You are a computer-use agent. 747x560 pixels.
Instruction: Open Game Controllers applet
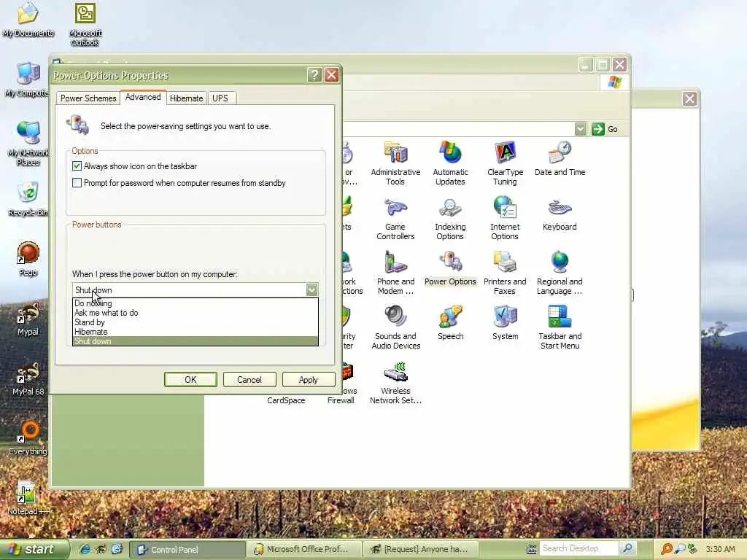click(395, 218)
